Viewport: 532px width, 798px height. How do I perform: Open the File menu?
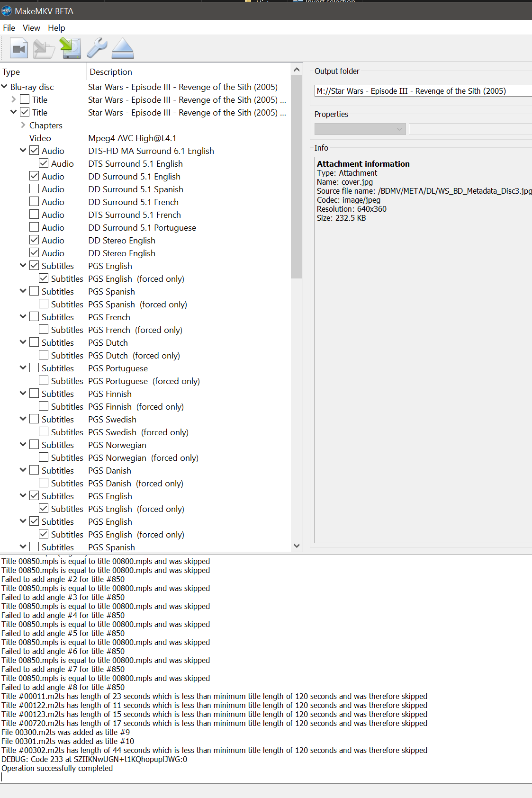click(x=9, y=28)
